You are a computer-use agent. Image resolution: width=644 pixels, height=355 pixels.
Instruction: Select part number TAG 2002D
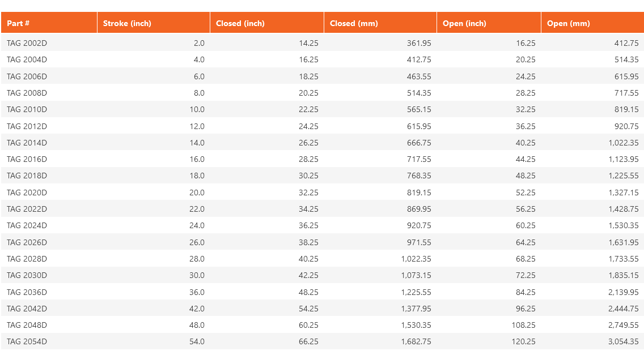click(27, 43)
